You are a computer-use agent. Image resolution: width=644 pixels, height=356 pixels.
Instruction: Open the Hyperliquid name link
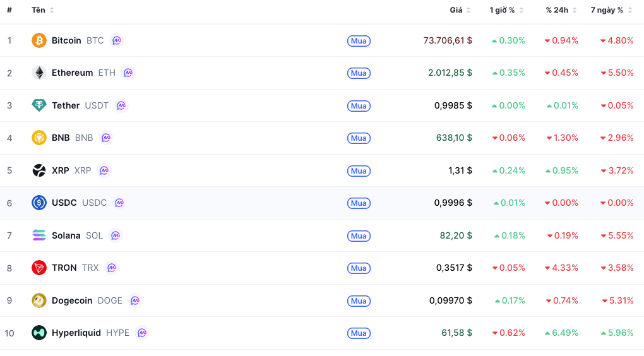tap(76, 333)
